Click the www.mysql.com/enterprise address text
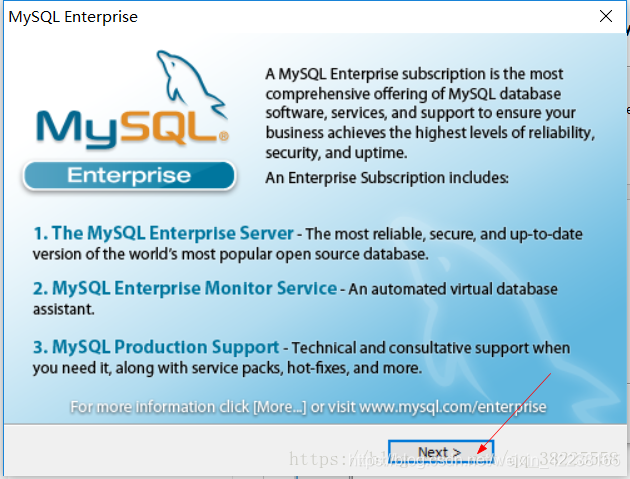 point(453,407)
